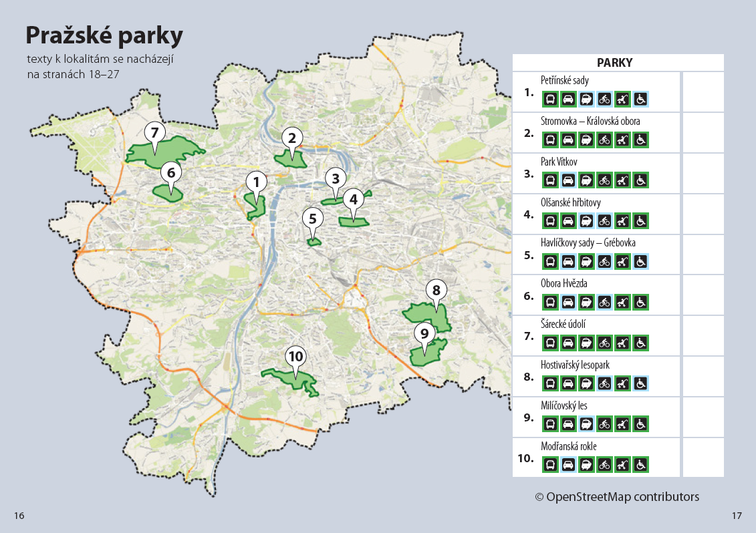The width and height of the screenshot is (756, 533).
Task: Click the OpenStreetMap contributors credit
Action: (616, 497)
